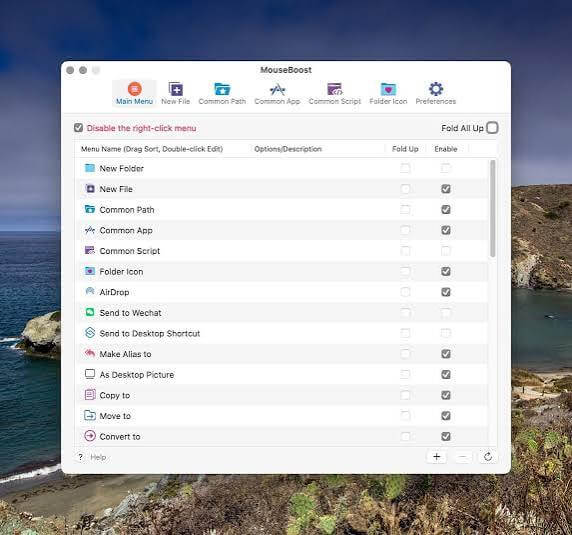This screenshot has width=572, height=535.
Task: Click the minus remove menu button
Action: pyautogui.click(x=462, y=457)
